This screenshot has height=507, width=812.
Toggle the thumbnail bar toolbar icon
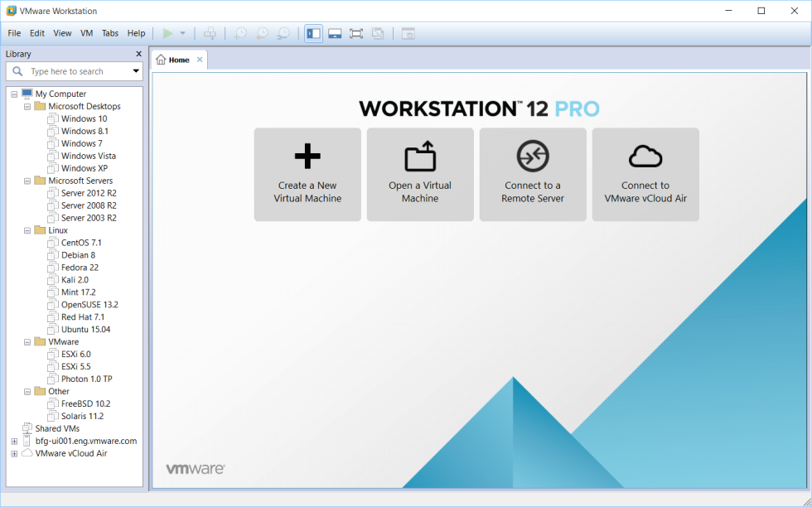pos(335,34)
